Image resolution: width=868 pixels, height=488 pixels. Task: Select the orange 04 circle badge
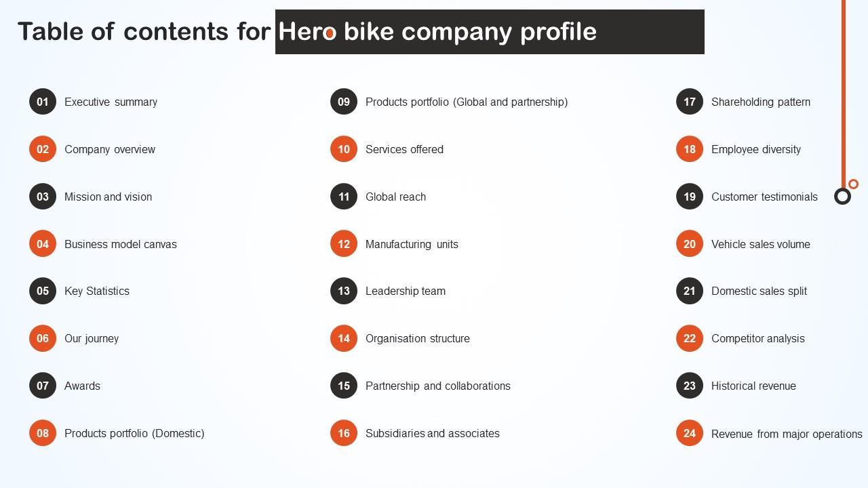[x=43, y=244]
